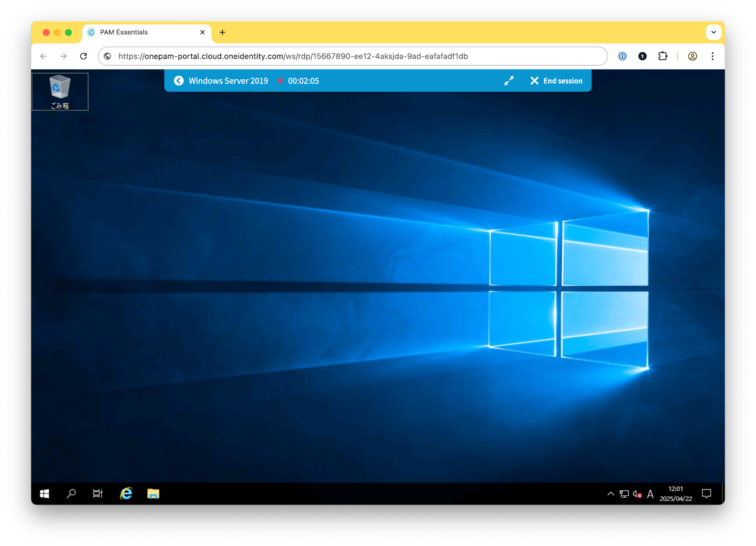Go back in browser history
Image resolution: width=756 pixels, height=546 pixels.
pos(43,56)
